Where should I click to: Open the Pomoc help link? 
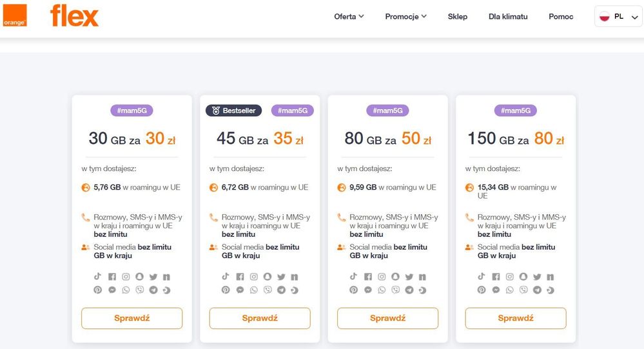pyautogui.click(x=561, y=17)
